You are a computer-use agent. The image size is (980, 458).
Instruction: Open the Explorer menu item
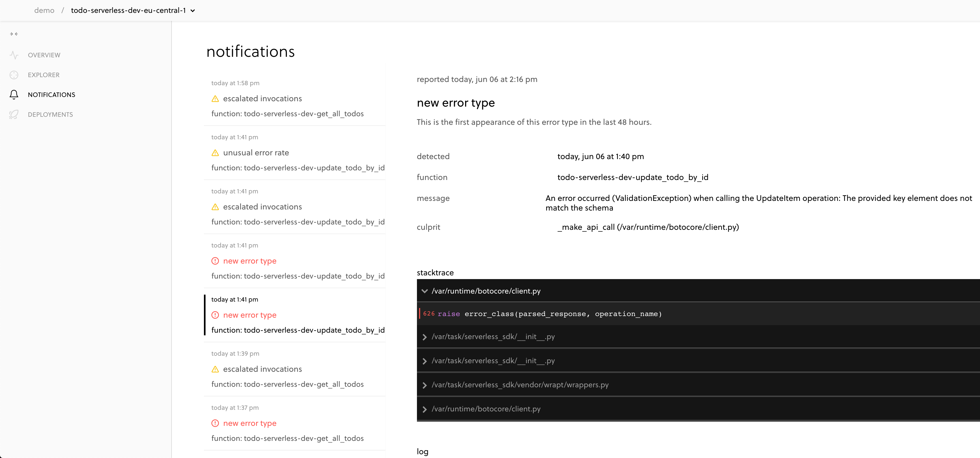(44, 75)
